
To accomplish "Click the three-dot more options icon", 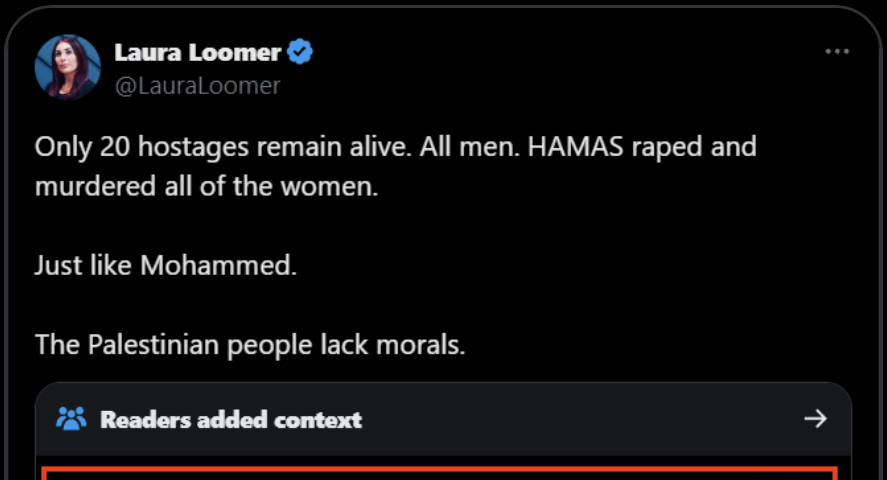I will click(836, 52).
